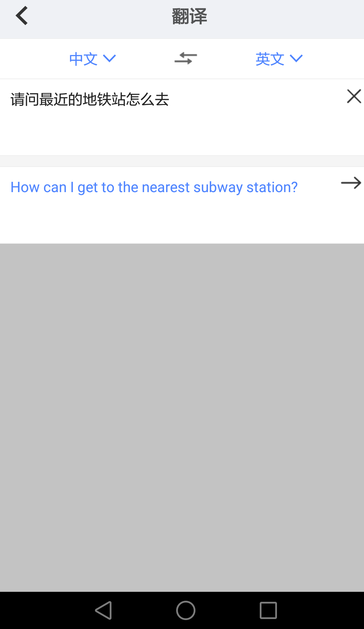Expand the chevron next to 英文
364x629 pixels.
point(296,59)
